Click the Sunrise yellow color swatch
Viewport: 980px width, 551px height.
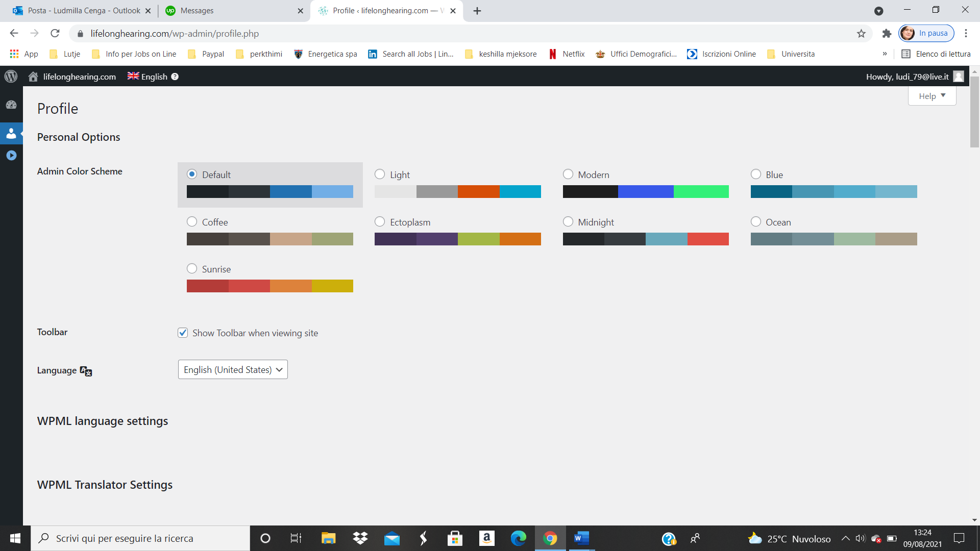tap(332, 286)
